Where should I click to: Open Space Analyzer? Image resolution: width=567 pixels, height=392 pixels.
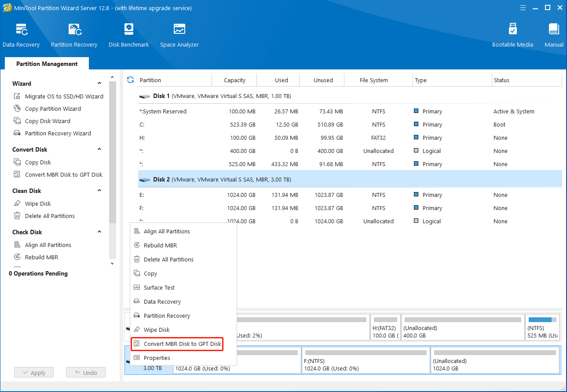pos(179,36)
